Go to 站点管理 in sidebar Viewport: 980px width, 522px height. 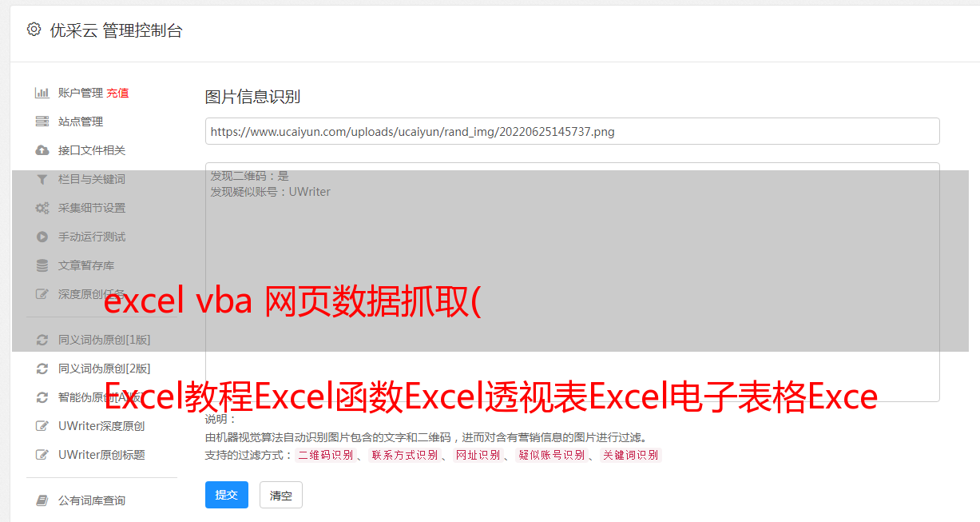(81, 122)
